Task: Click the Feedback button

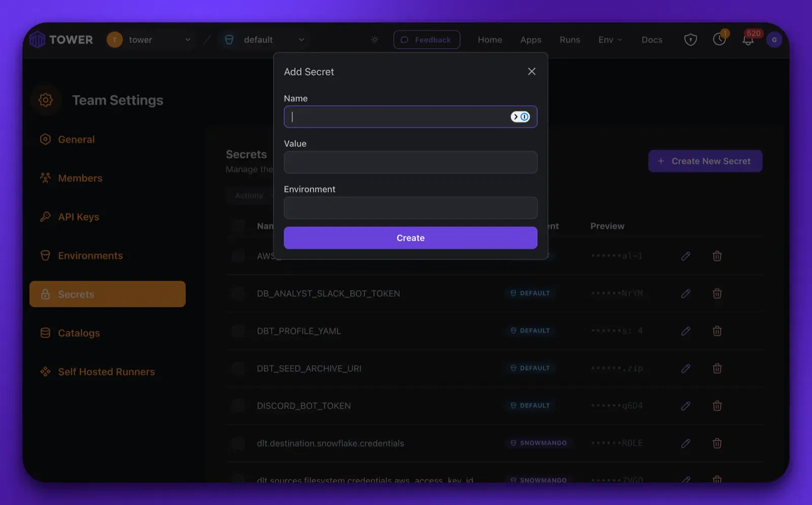Action: [426, 40]
